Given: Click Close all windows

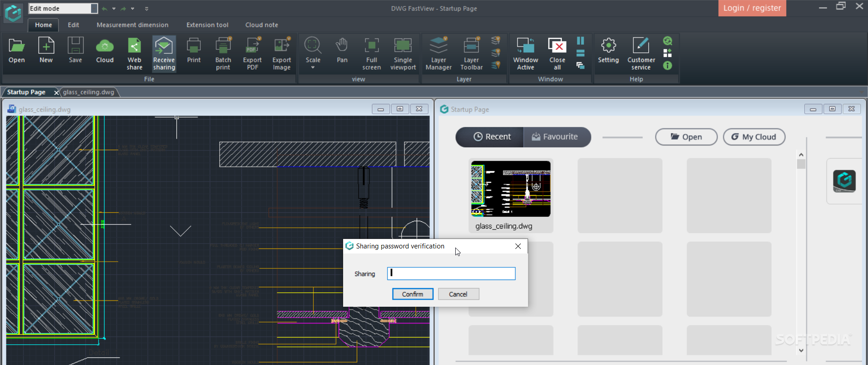Looking at the screenshot, I should pyautogui.click(x=557, y=54).
